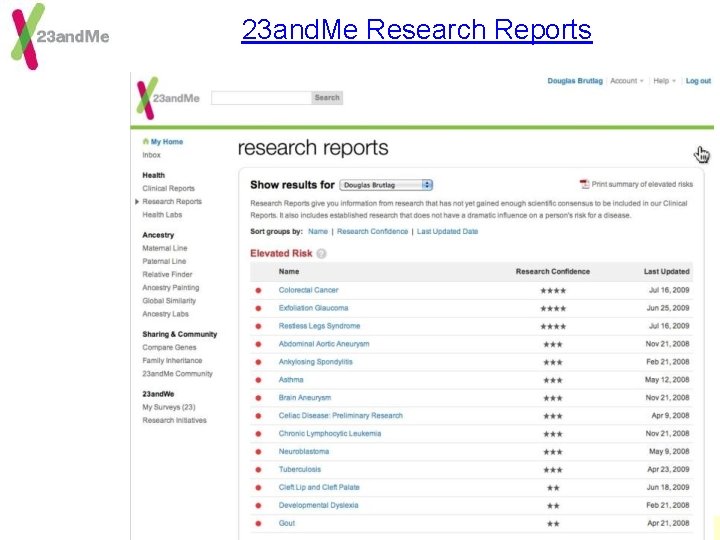Click the red dot beside Colorectal Cancer

click(258, 290)
